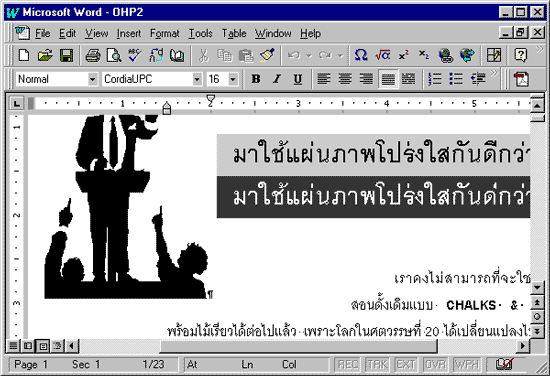Click the REC indicator in the status bar
The height and width of the screenshot is (376, 550).
pos(348,364)
